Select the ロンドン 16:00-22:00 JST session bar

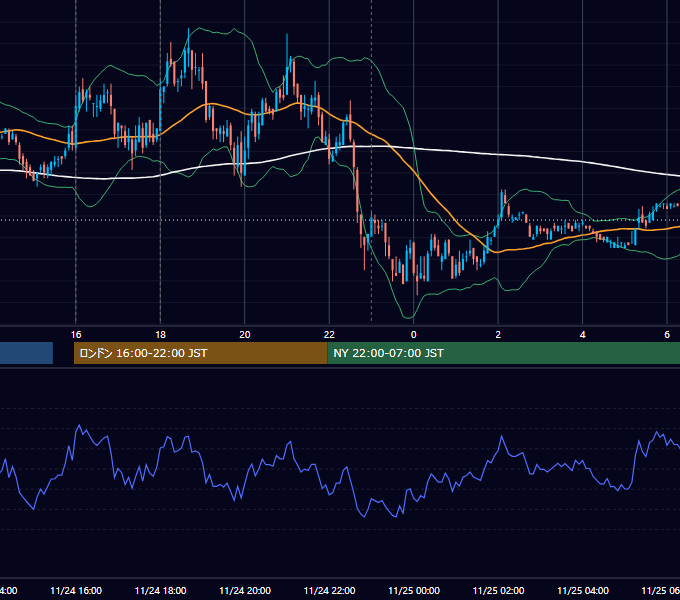coord(200,353)
